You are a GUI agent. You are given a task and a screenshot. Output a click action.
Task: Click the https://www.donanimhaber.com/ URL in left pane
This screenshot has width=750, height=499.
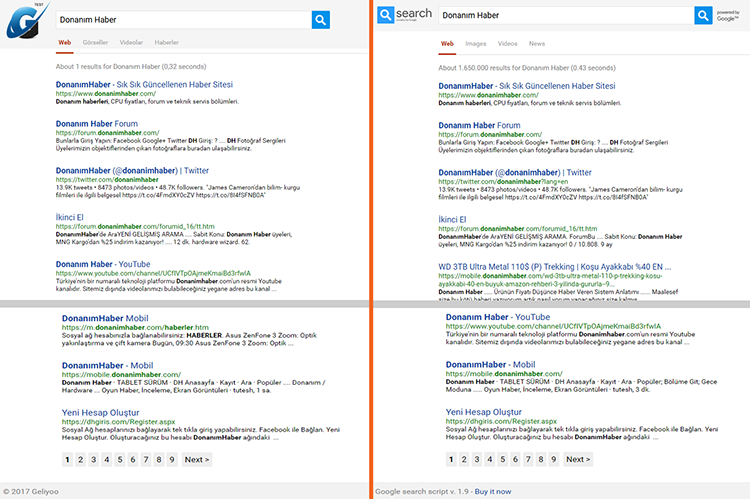click(106, 94)
